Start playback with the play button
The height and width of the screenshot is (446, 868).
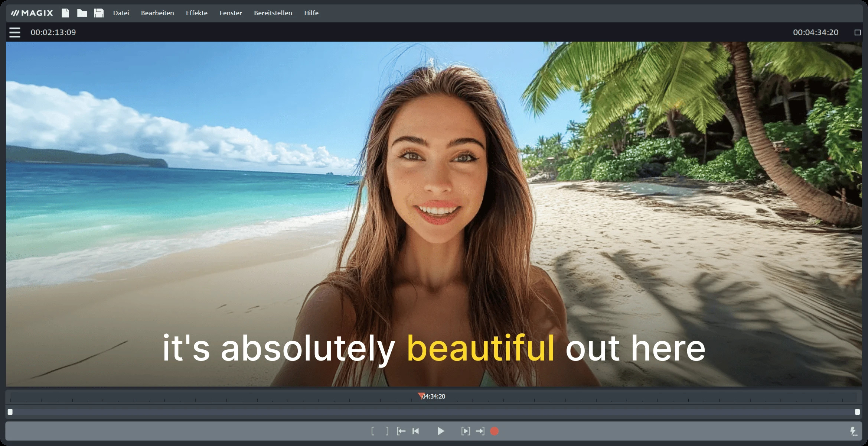(441, 431)
